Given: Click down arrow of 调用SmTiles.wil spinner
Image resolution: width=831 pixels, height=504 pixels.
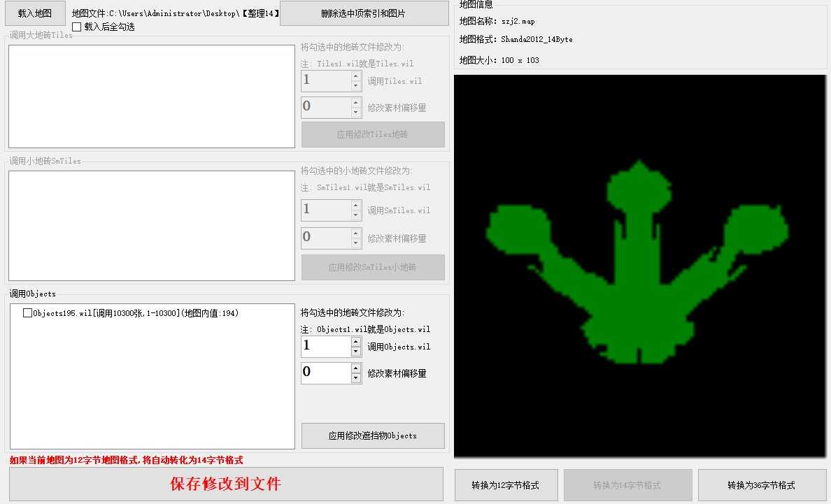Looking at the screenshot, I should [x=356, y=215].
